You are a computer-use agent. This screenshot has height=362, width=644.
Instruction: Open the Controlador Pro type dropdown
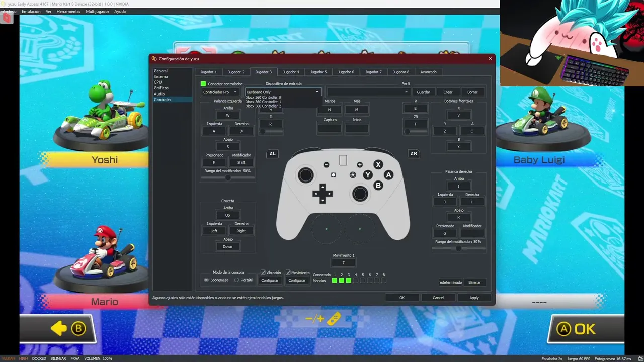click(x=220, y=92)
